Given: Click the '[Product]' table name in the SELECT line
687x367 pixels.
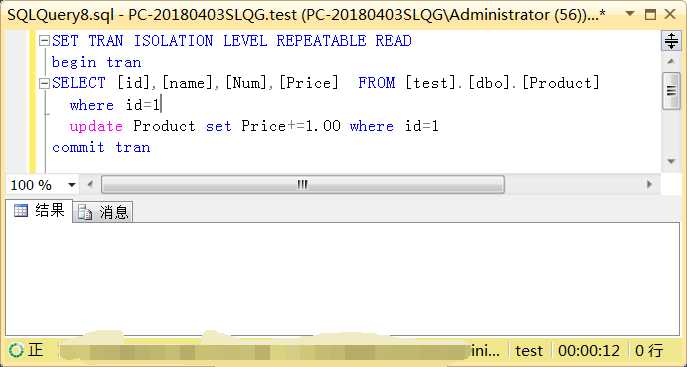Looking at the screenshot, I should pyautogui.click(x=561, y=83).
